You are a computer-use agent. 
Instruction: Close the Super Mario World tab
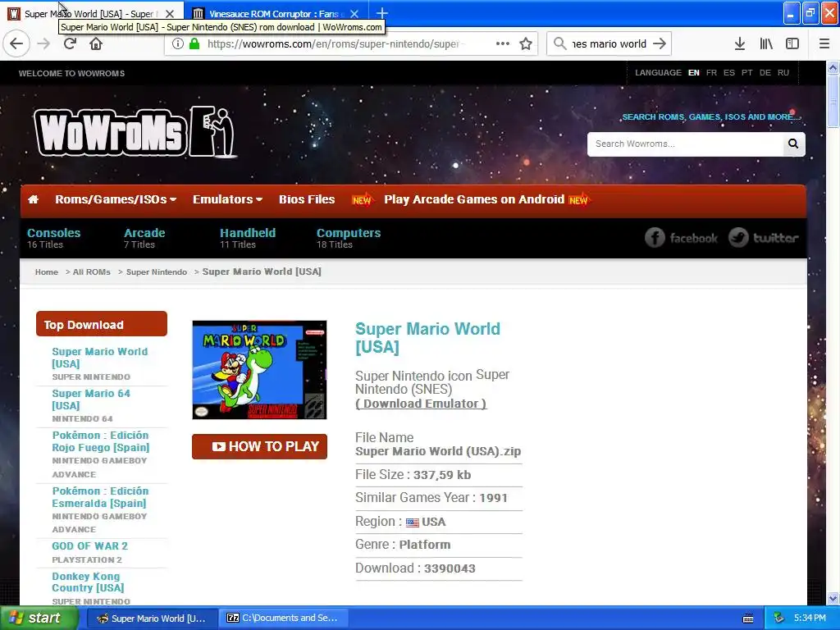pos(169,14)
